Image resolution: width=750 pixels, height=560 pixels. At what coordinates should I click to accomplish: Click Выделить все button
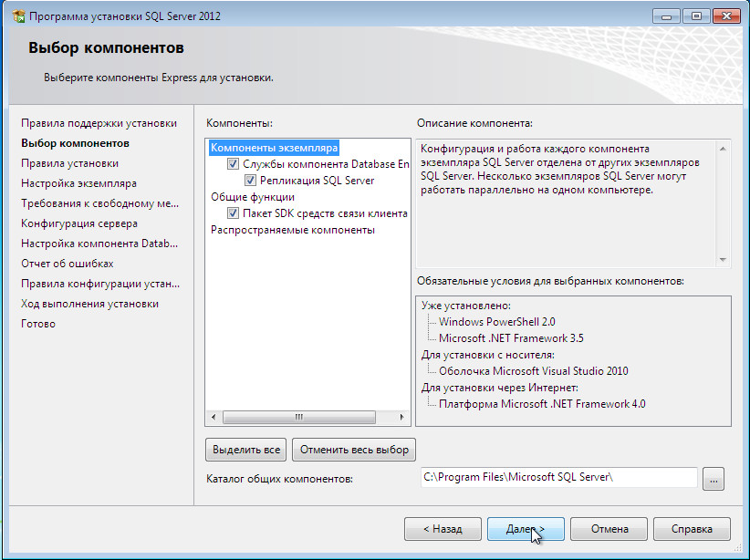point(245,450)
